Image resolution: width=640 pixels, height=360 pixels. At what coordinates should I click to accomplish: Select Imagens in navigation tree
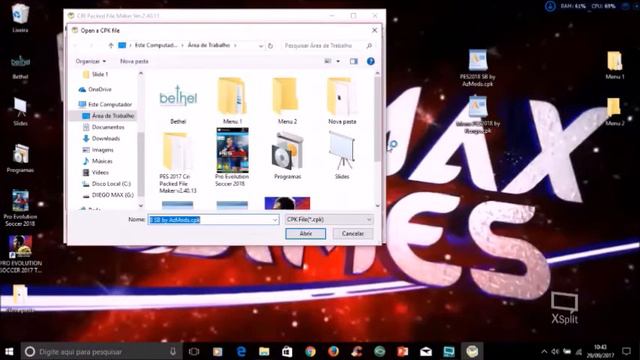98,150
